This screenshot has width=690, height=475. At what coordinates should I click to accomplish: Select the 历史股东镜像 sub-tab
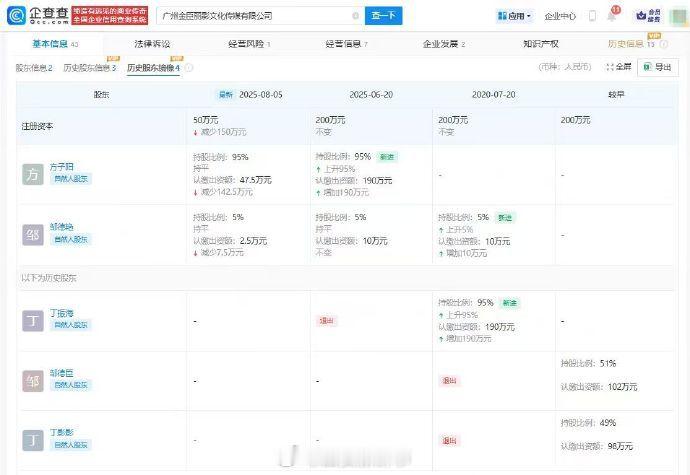tap(153, 68)
